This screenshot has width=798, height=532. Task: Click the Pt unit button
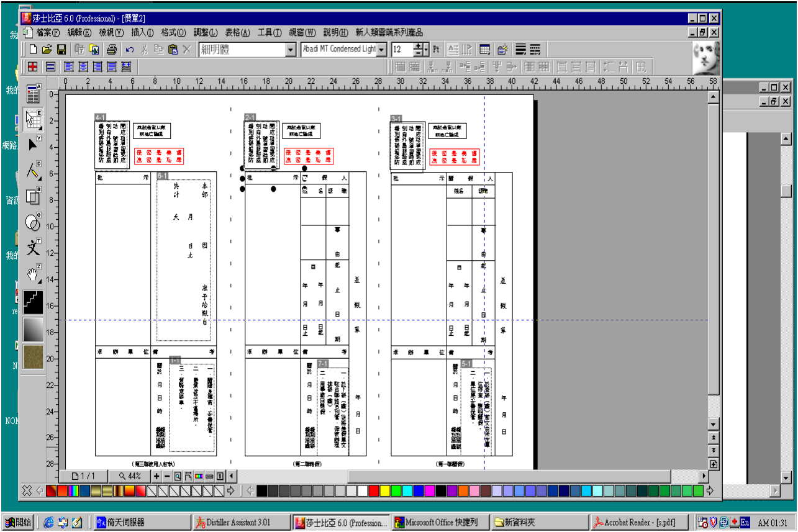pyautogui.click(x=436, y=50)
